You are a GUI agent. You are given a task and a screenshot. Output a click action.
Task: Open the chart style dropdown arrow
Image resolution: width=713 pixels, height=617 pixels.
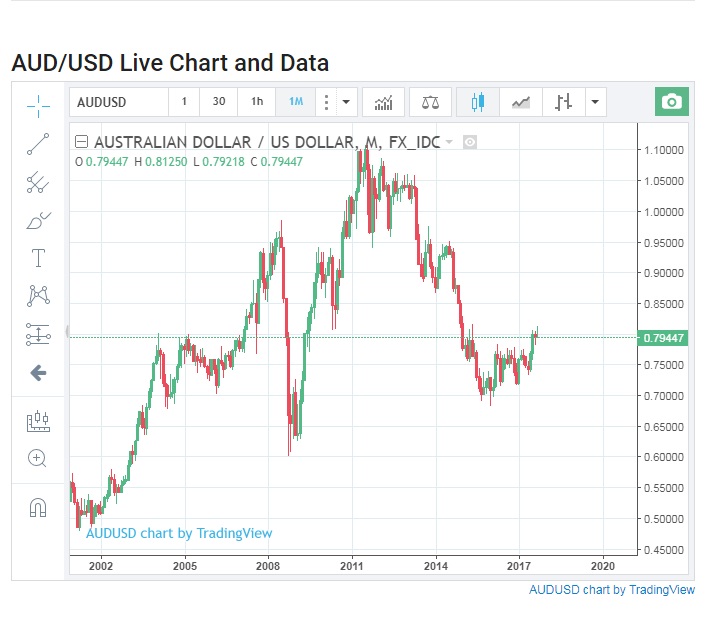coord(595,102)
